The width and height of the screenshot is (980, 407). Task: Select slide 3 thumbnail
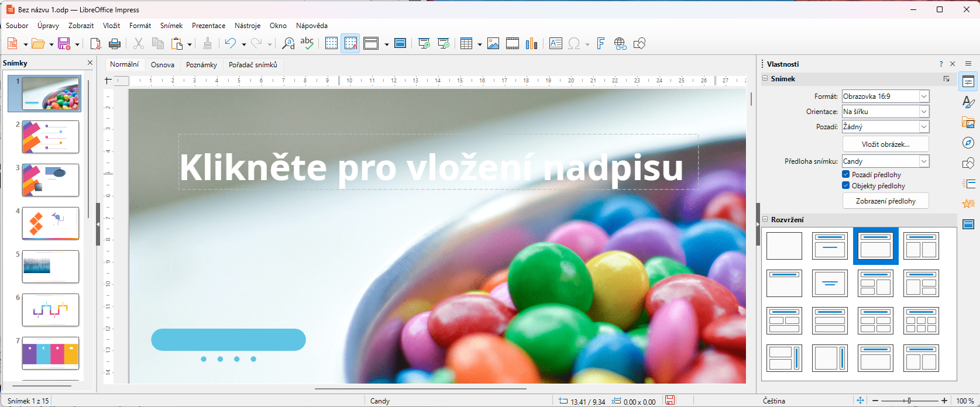click(x=50, y=180)
